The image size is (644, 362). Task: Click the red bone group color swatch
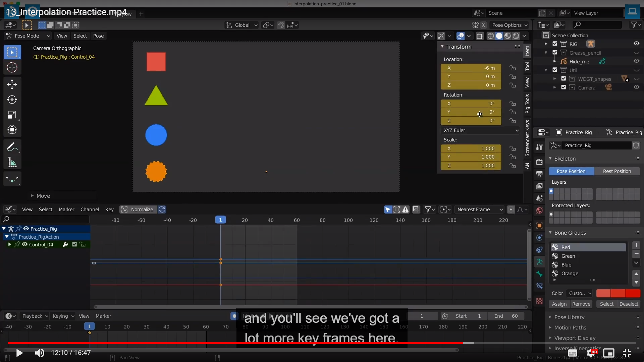point(603,293)
